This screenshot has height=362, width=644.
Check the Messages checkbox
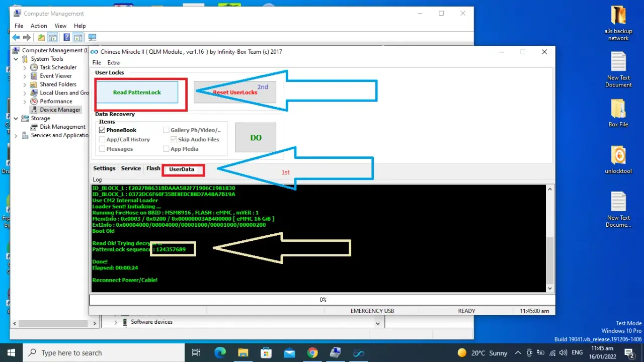tap(102, 149)
